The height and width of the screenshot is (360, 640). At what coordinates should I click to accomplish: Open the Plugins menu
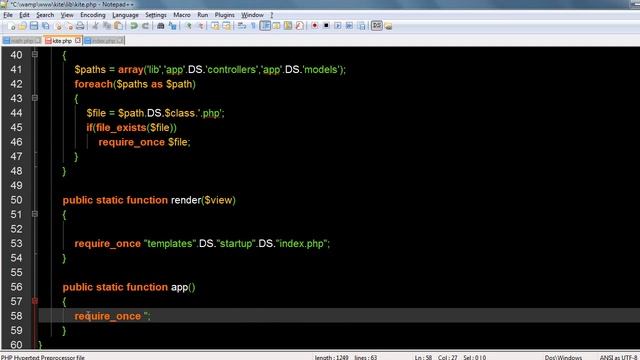pos(224,15)
